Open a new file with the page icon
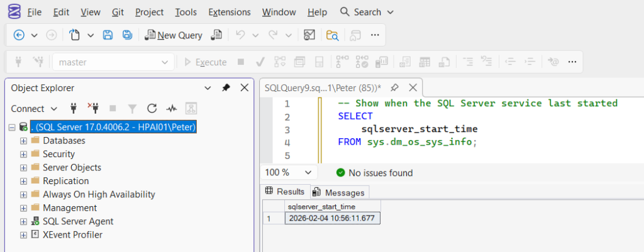644x252 pixels. pos(74,35)
